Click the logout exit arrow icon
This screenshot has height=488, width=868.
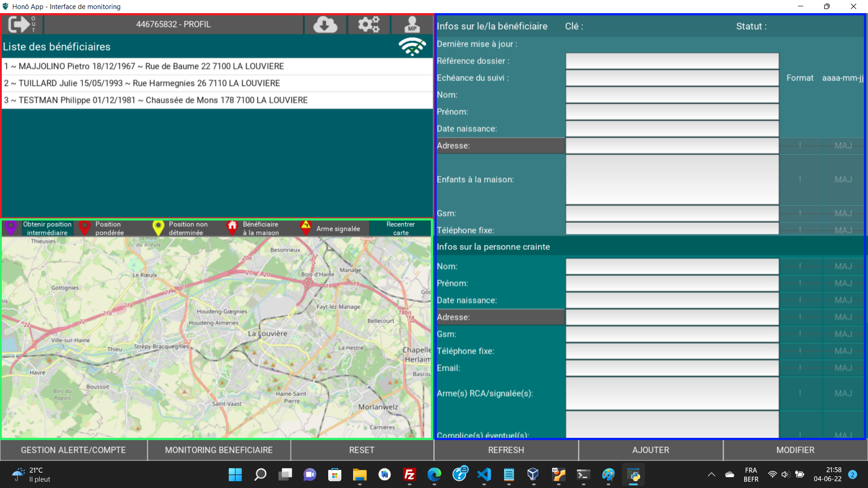22,24
